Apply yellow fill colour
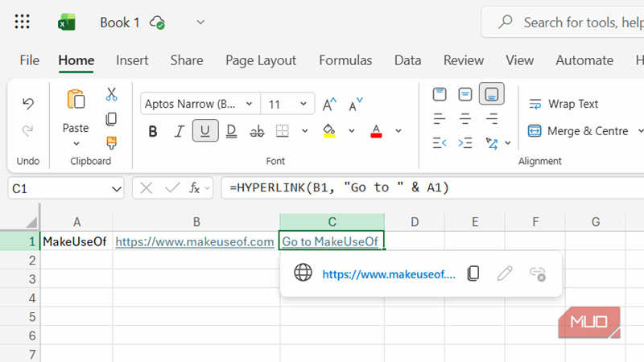This screenshot has height=362, width=644. [x=329, y=131]
